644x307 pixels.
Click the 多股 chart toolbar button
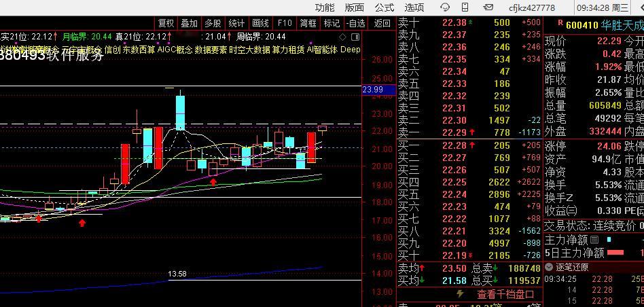pyautogui.click(x=213, y=23)
